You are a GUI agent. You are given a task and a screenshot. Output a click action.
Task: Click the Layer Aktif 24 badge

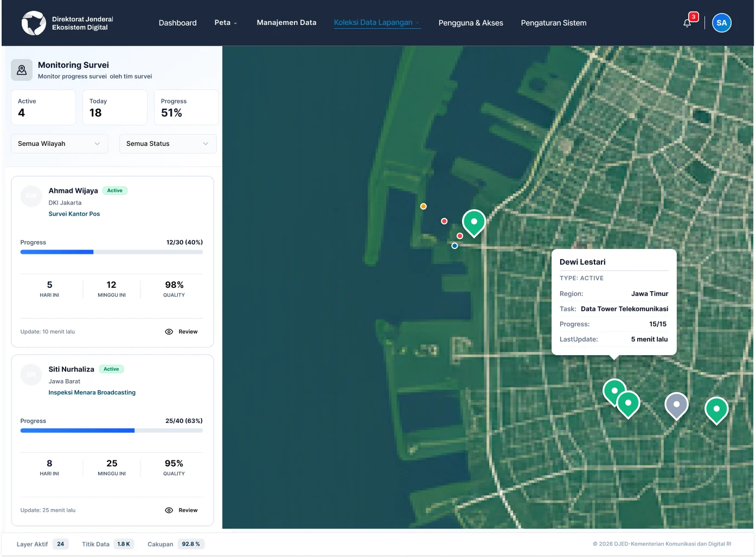[x=61, y=544]
